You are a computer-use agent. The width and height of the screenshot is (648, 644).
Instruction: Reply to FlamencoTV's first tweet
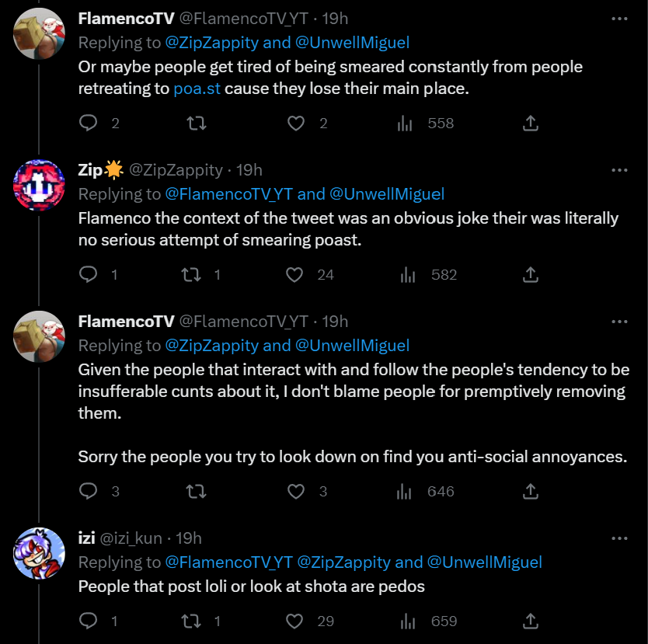tap(89, 123)
